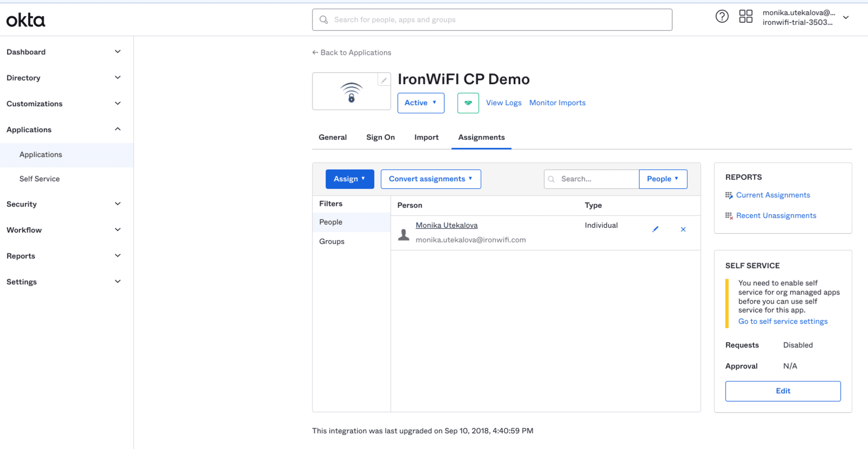This screenshot has width=868, height=449.
Task: Go Back to Applications
Action: point(352,53)
